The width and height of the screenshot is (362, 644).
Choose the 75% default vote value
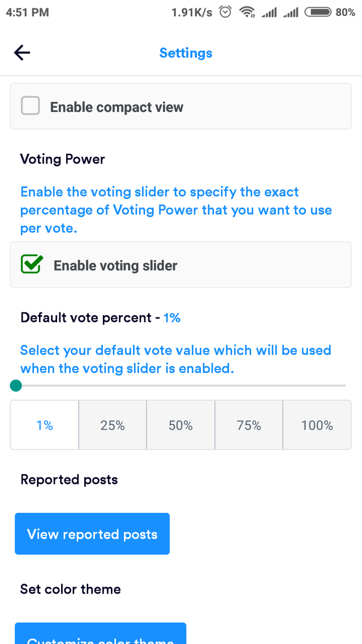coord(249,425)
